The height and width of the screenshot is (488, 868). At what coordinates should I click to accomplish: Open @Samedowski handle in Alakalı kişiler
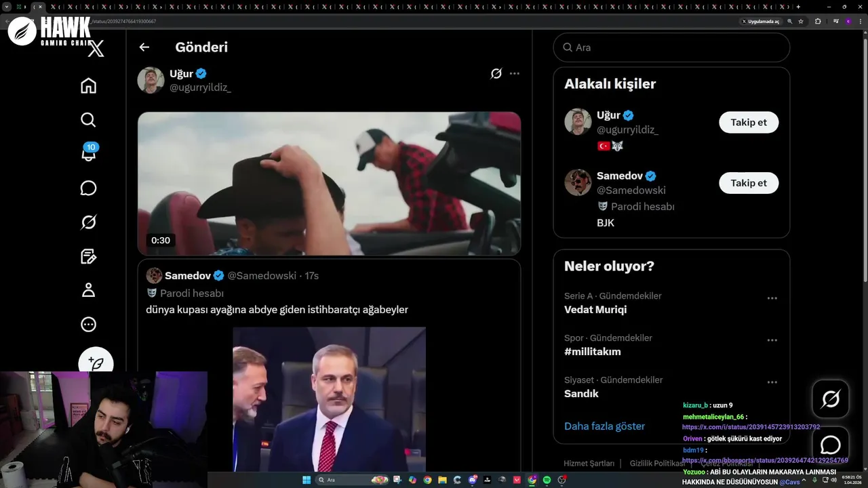click(x=631, y=190)
